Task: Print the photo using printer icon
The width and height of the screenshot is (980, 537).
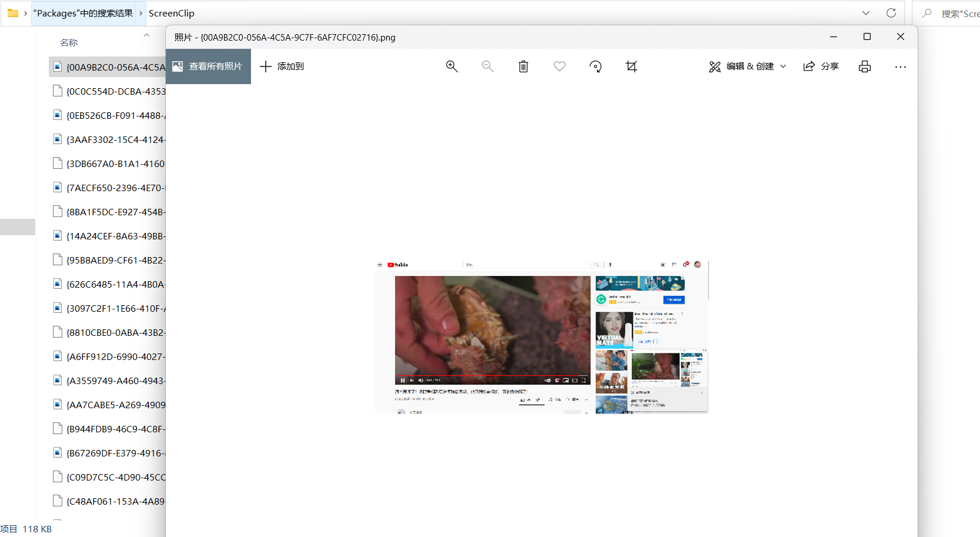Action: point(864,66)
